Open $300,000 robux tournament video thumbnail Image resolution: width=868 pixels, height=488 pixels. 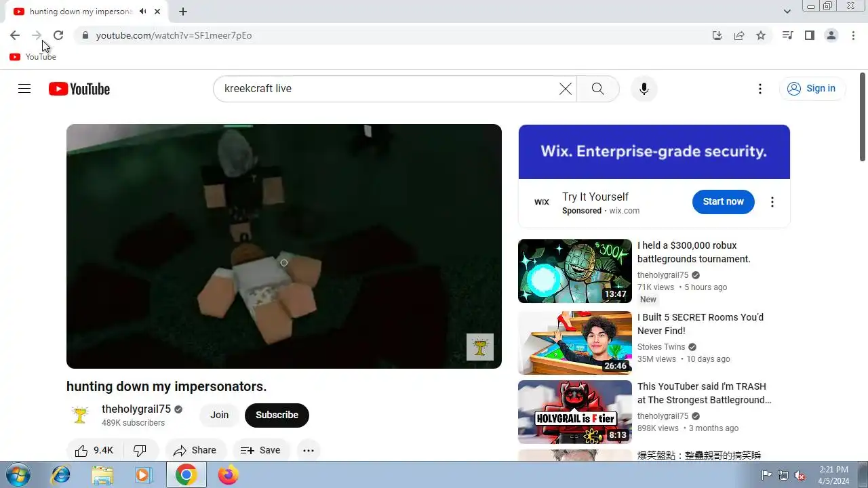pyautogui.click(x=575, y=271)
